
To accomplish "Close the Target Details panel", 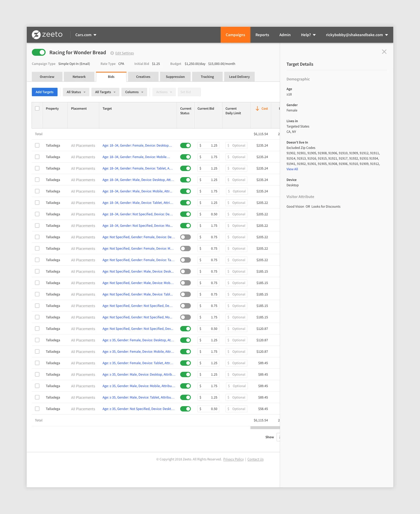I will pyautogui.click(x=384, y=52).
